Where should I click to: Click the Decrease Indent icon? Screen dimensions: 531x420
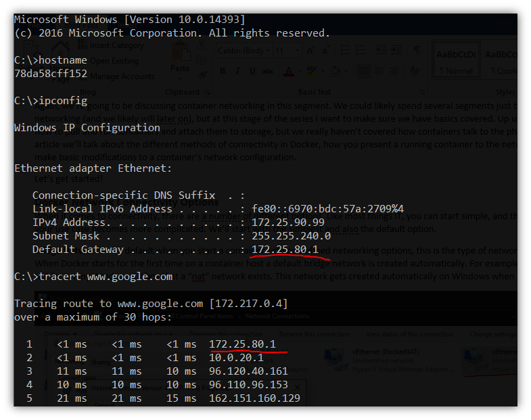coord(382,50)
